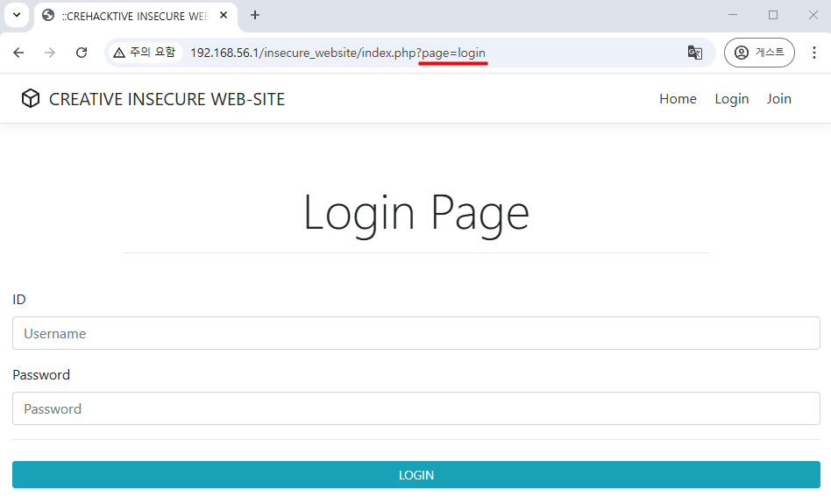
Task: Reload the page with the refresh icon
Action: click(82, 53)
